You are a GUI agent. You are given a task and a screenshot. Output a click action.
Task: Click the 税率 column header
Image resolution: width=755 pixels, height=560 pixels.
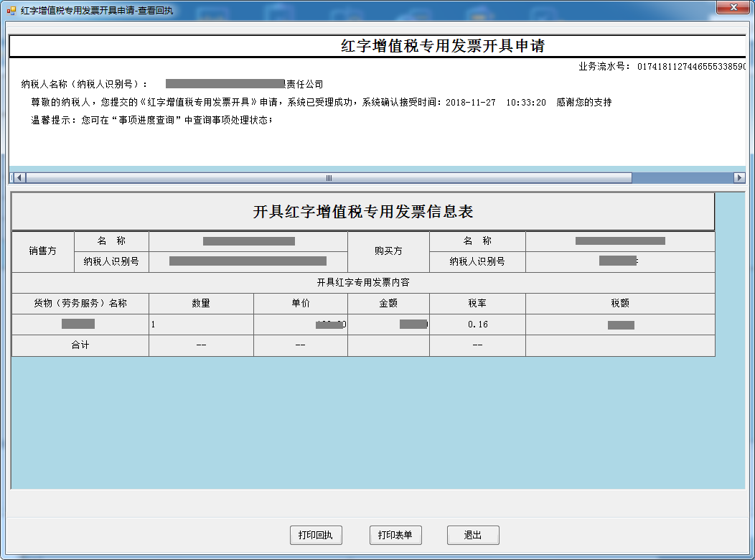[477, 304]
